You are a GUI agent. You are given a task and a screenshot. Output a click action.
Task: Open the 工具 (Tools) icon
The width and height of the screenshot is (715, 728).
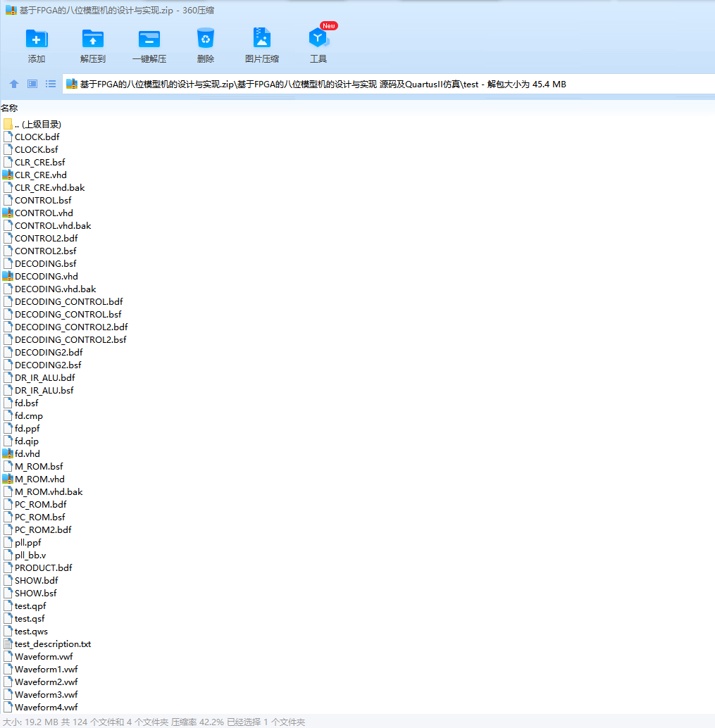coord(318,38)
